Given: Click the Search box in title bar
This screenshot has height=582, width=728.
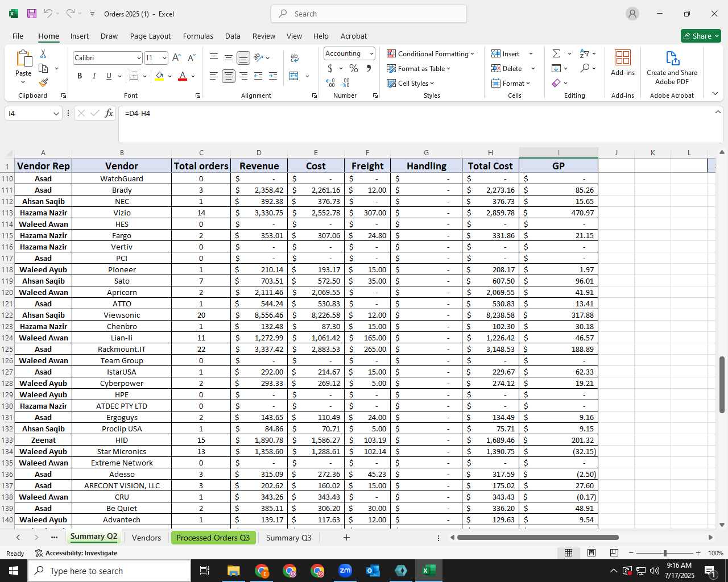Looking at the screenshot, I should [x=369, y=14].
